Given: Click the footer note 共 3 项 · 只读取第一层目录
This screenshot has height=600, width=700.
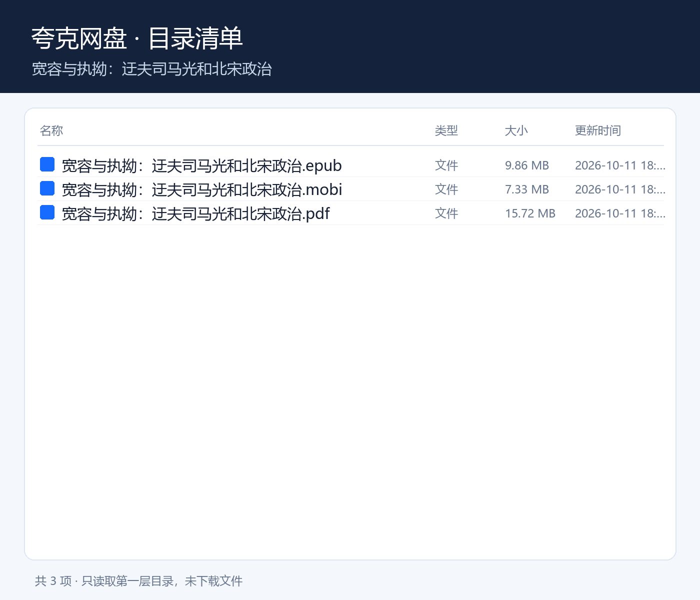Looking at the screenshot, I should pyautogui.click(x=104, y=581).
